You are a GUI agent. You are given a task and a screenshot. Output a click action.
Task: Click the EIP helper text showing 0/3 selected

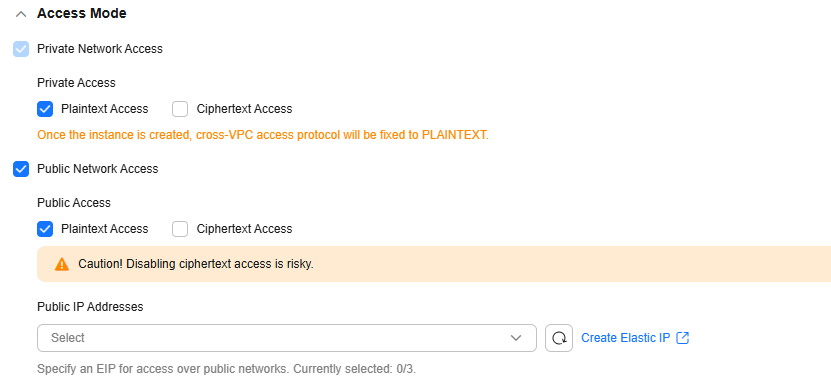tap(226, 369)
